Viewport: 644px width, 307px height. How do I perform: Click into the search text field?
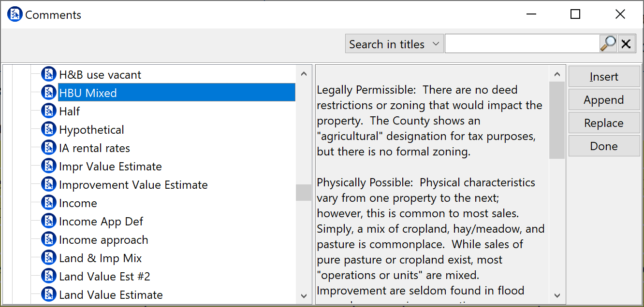[522, 44]
